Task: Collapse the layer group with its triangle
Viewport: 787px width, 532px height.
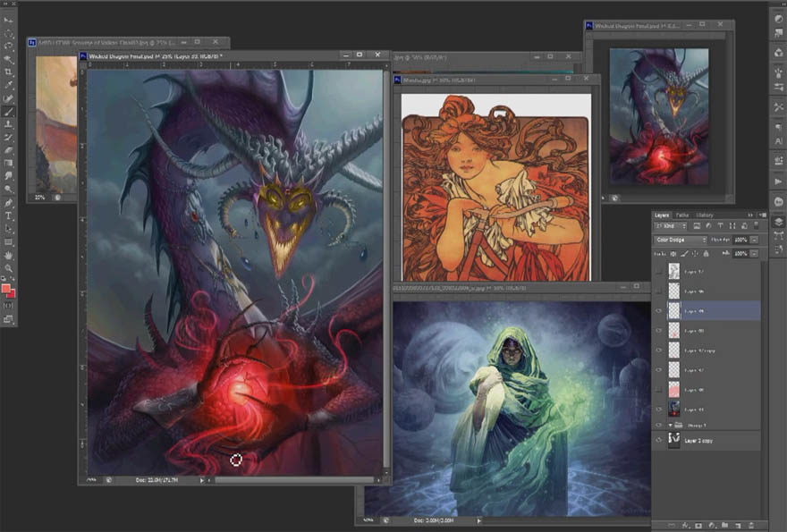Action: pyautogui.click(x=670, y=425)
